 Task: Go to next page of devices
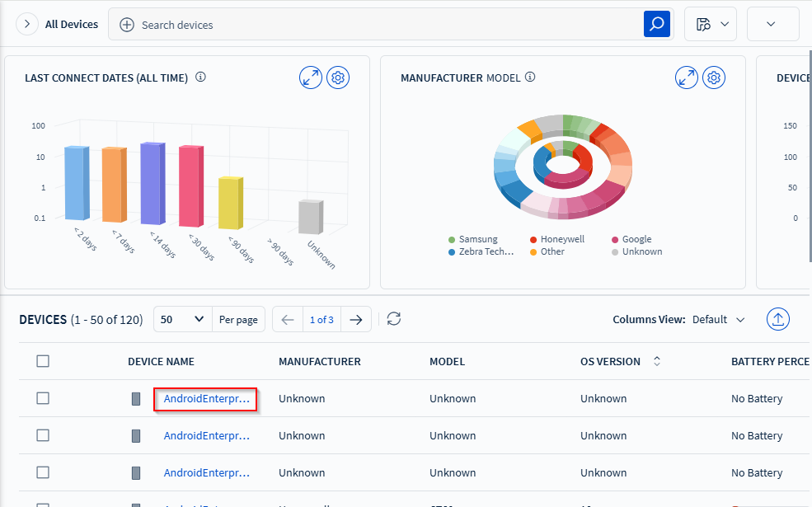[x=355, y=320]
